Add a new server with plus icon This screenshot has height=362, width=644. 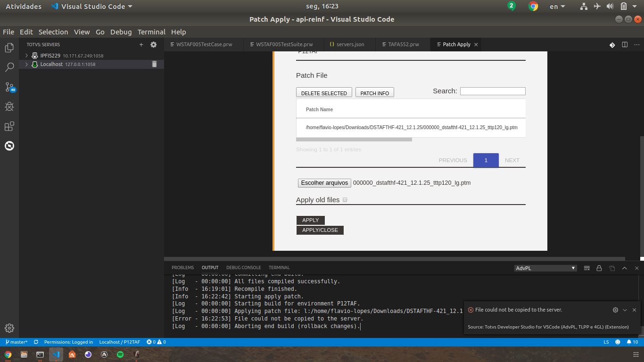point(141,45)
